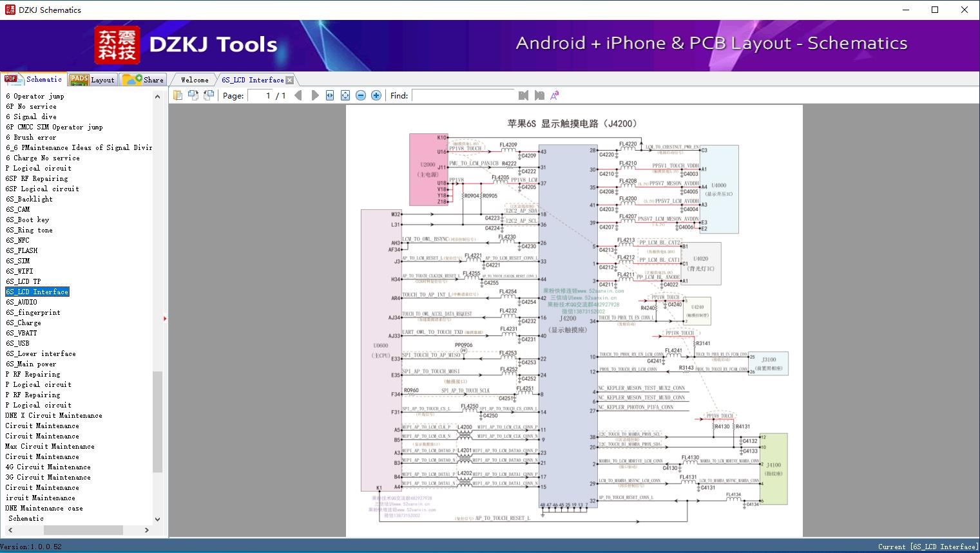Open the 4G Circuit Maintenance item

pos(48,467)
